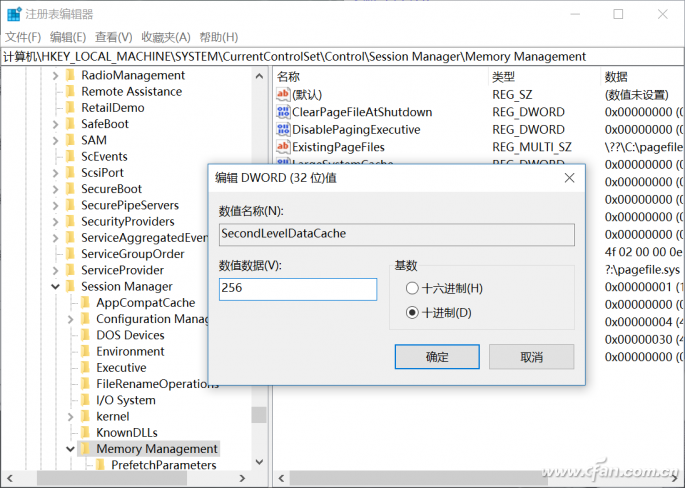Collapse the Memory Management tree node
Screen dimensions: 685x488
[70, 449]
